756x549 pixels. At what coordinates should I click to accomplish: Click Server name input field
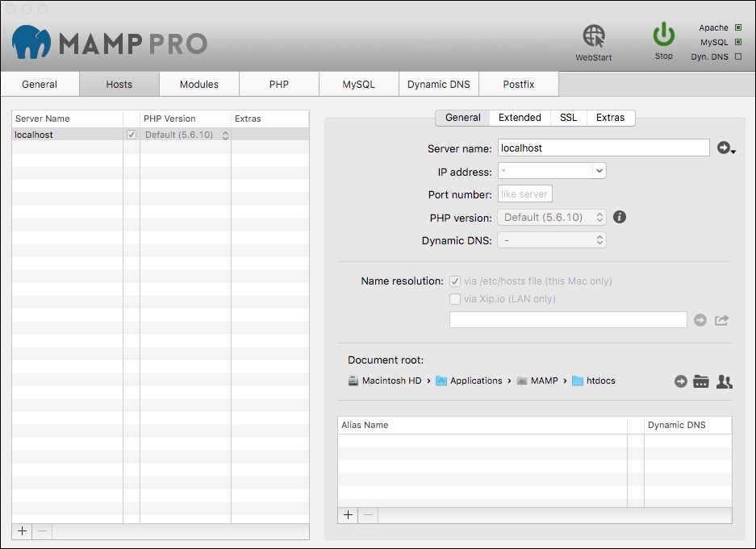click(x=604, y=148)
